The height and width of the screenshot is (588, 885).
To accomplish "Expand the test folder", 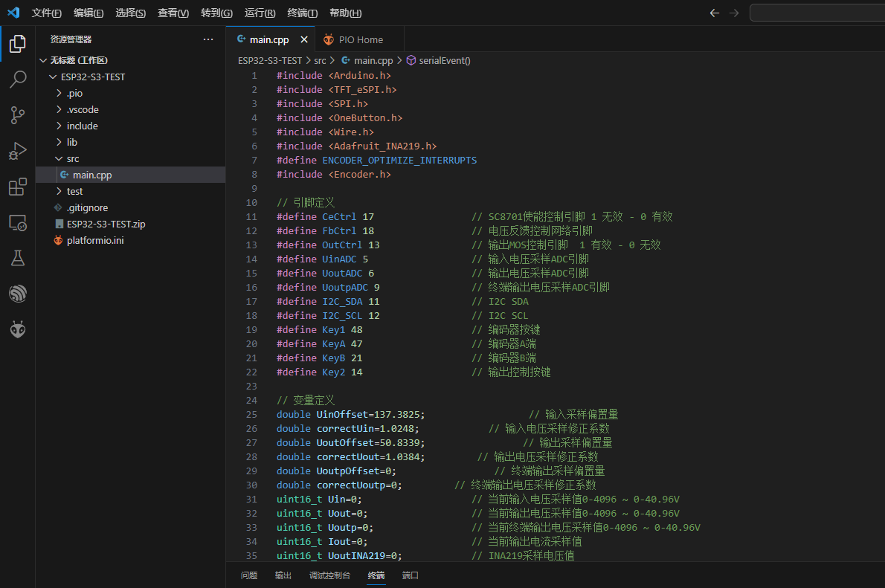I will (59, 191).
